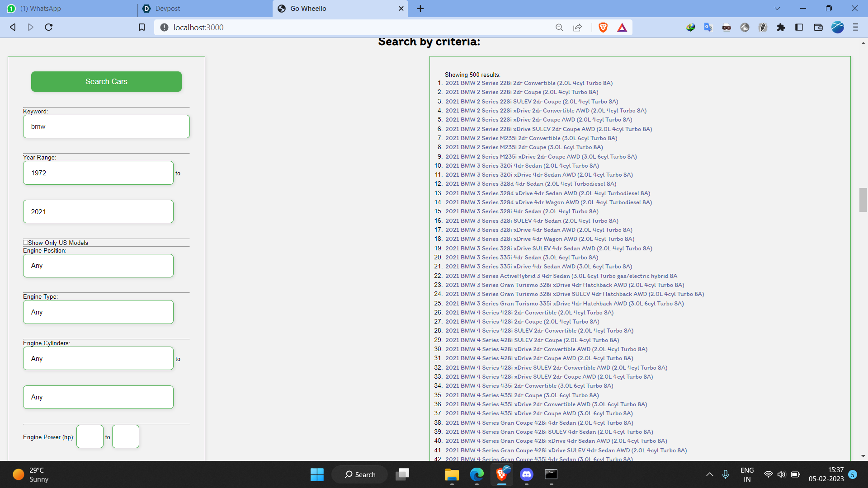Open Discord from the Windows taskbar

pyautogui.click(x=526, y=474)
